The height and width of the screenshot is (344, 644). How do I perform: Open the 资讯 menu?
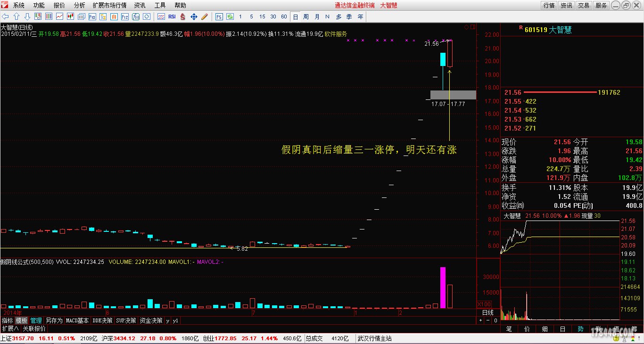pos(140,5)
